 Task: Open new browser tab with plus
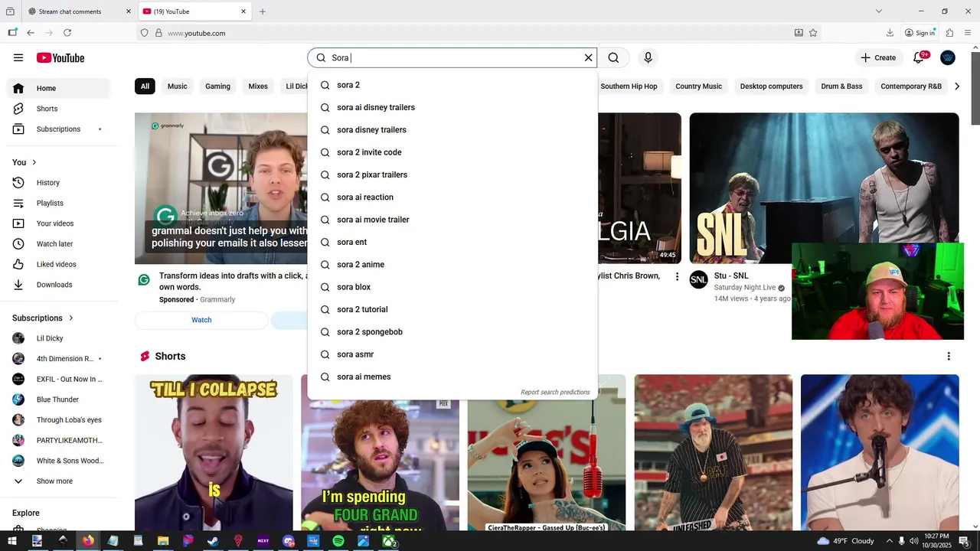263,11
